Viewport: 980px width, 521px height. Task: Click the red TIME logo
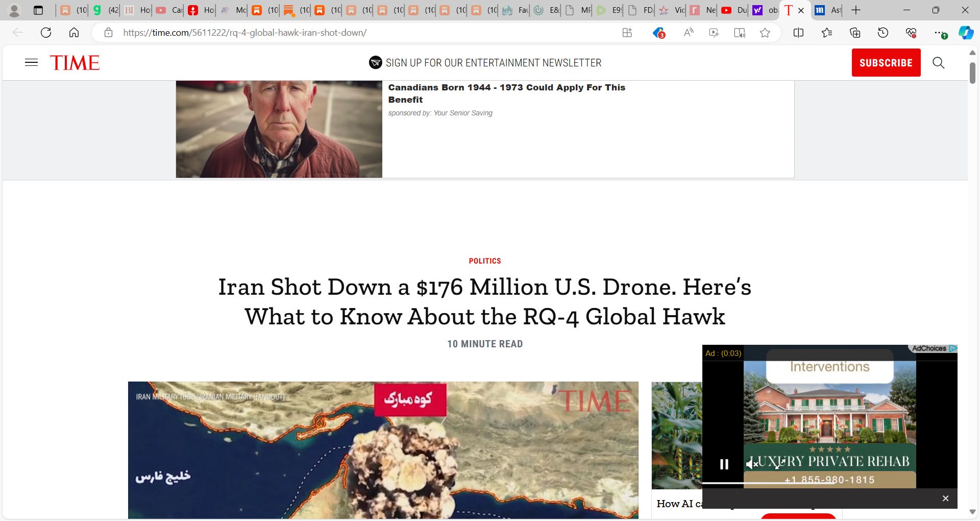tap(75, 63)
